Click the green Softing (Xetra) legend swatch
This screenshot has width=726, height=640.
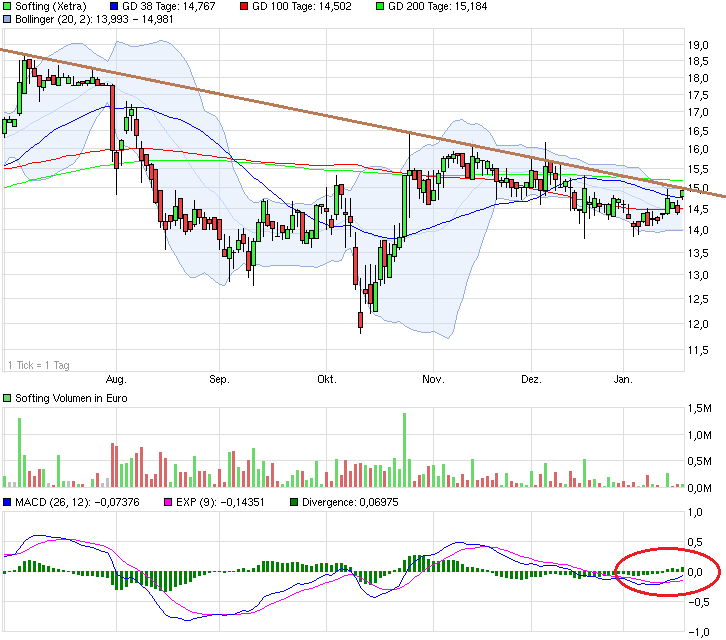pyautogui.click(x=7, y=6)
